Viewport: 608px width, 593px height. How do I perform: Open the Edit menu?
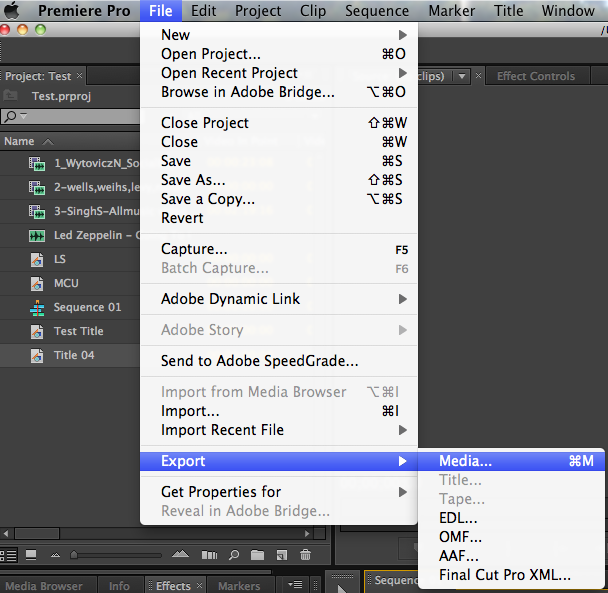tap(203, 11)
